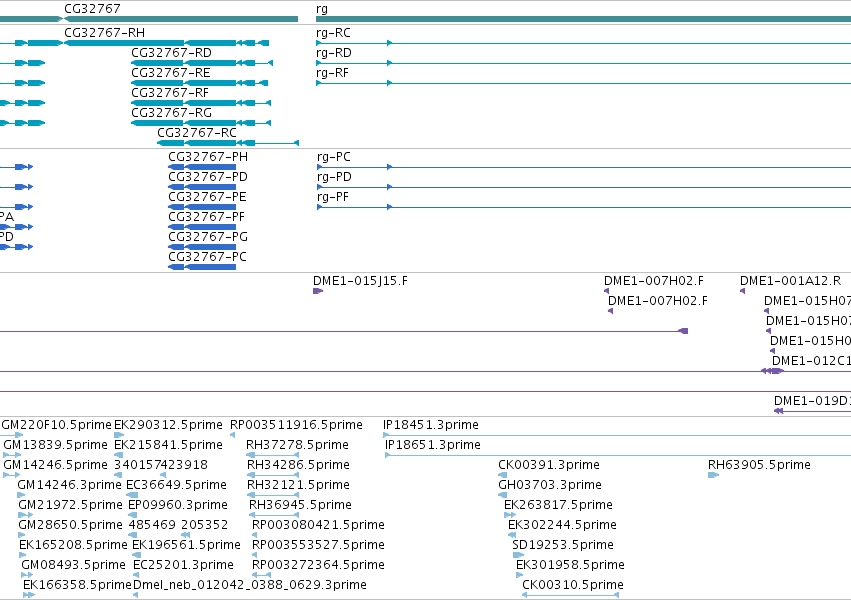Open EST RP003080421.5prime
This screenshot has width=851, height=600.
[x=319, y=525]
